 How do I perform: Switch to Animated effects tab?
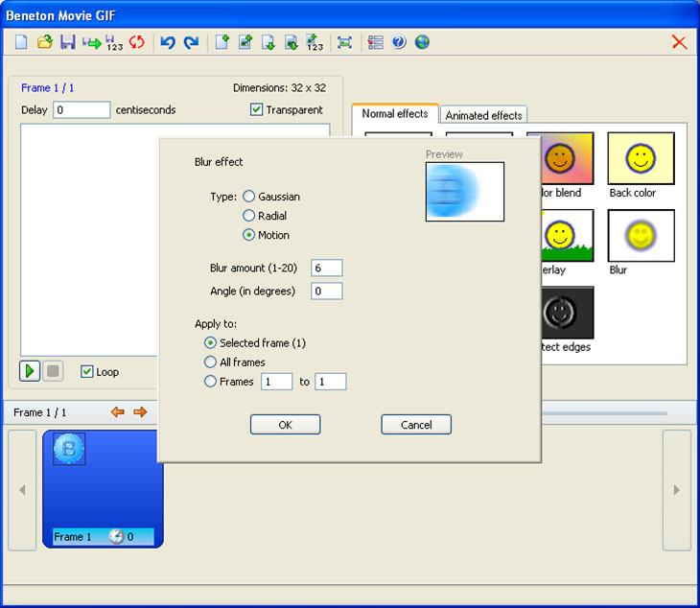pos(483,115)
